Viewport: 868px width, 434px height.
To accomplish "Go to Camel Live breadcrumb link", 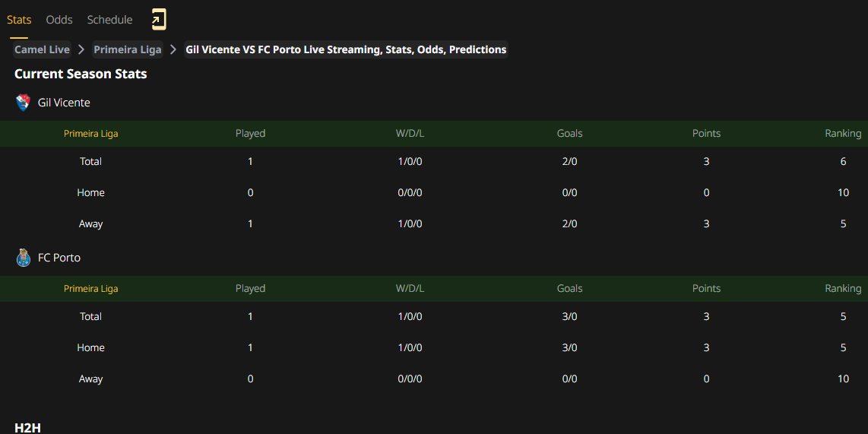I will (x=42, y=49).
